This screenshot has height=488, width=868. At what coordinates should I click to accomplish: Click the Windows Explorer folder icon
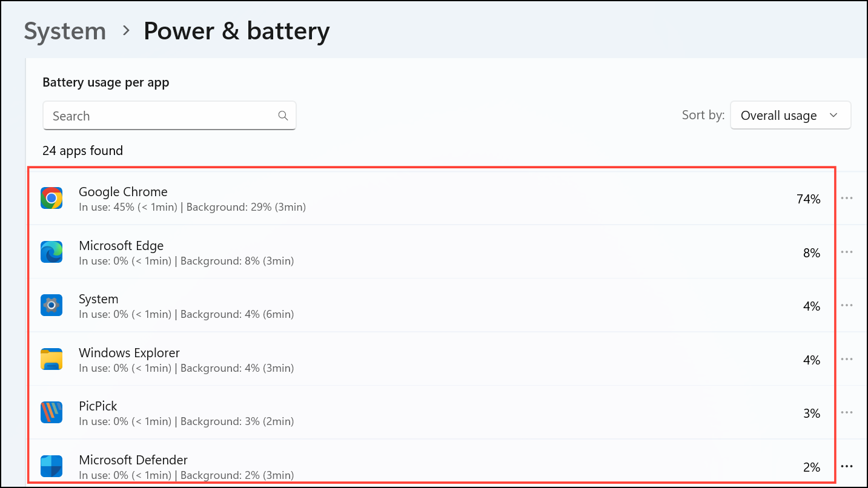51,359
